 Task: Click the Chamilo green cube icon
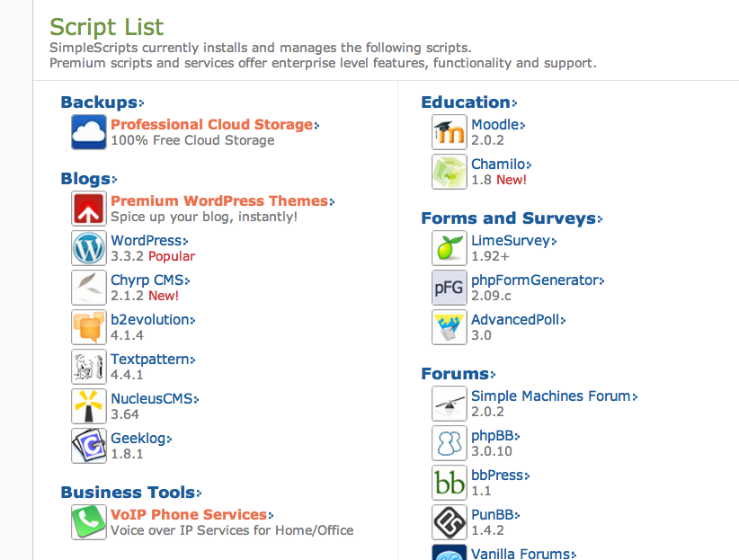click(x=450, y=172)
